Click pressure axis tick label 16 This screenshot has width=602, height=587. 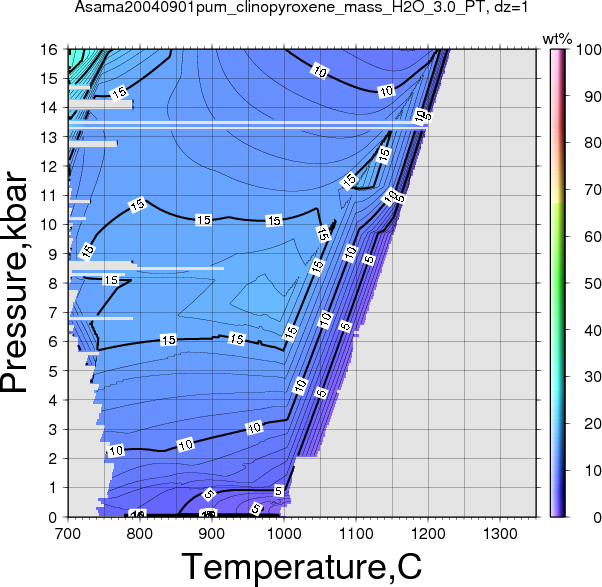pos(49,50)
